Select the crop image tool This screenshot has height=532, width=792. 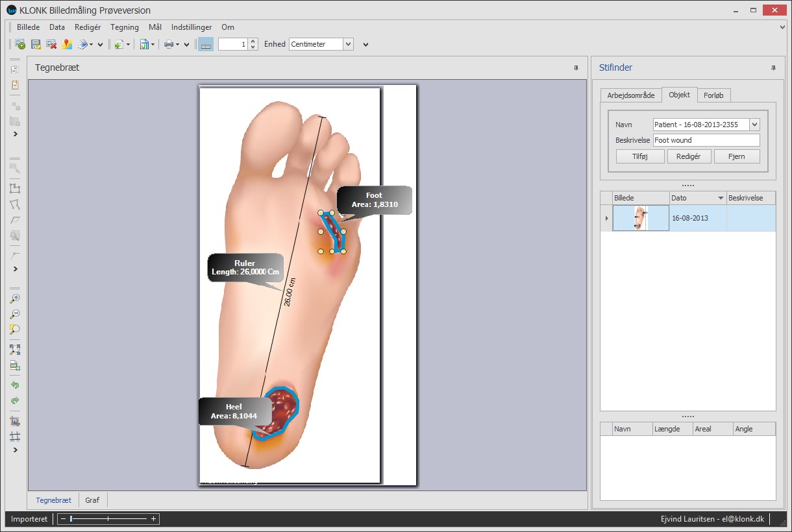tap(14, 421)
